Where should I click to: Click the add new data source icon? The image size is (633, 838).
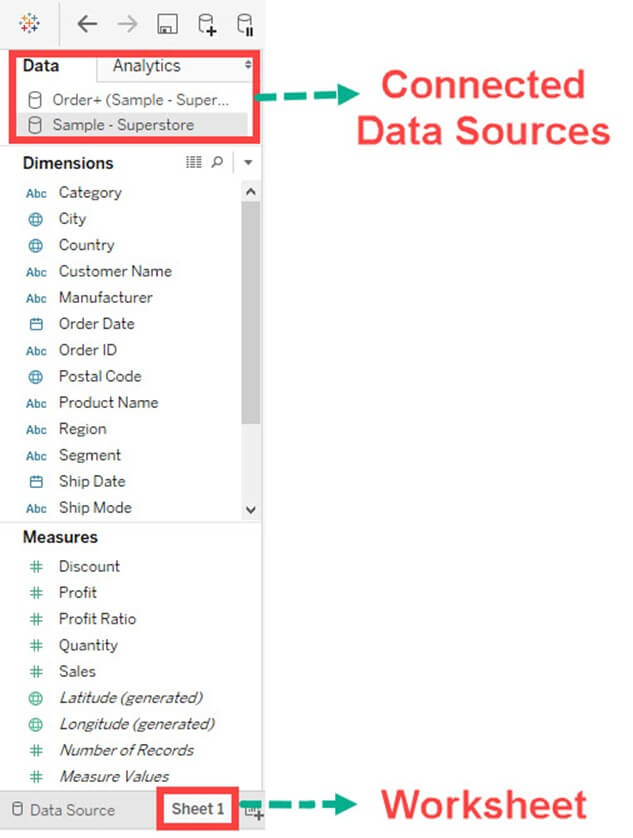(207, 24)
